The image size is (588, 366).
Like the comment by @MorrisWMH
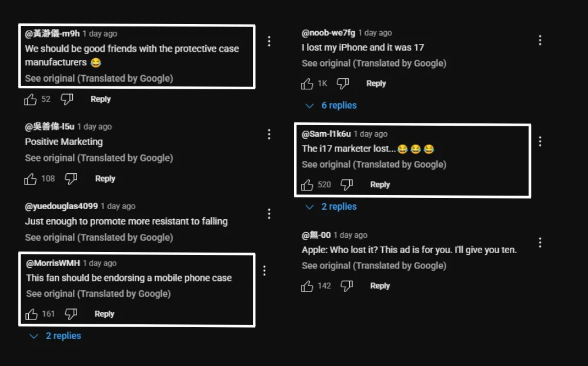click(x=32, y=314)
